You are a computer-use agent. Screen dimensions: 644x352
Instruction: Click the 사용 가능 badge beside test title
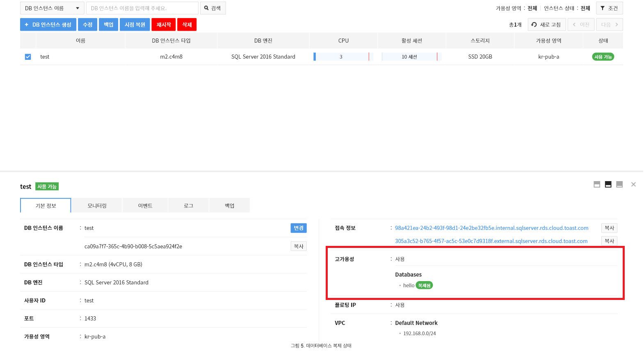pyautogui.click(x=47, y=186)
